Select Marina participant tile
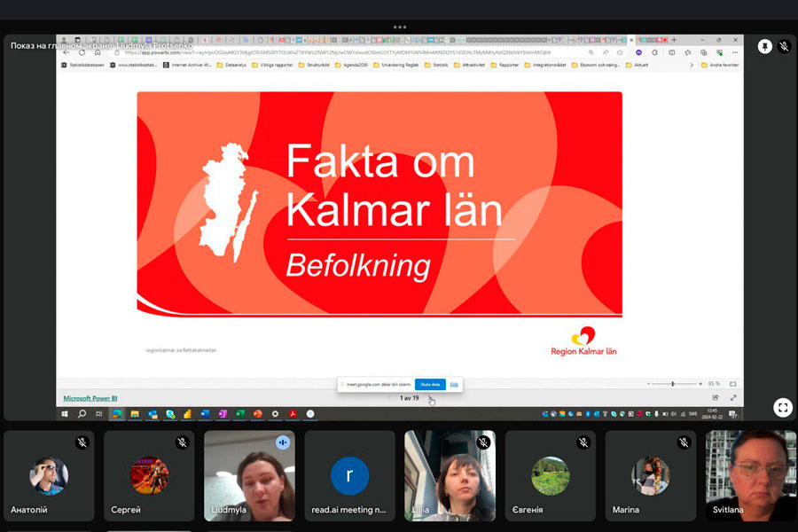Screen dimensions: 798x532 tap(651, 476)
